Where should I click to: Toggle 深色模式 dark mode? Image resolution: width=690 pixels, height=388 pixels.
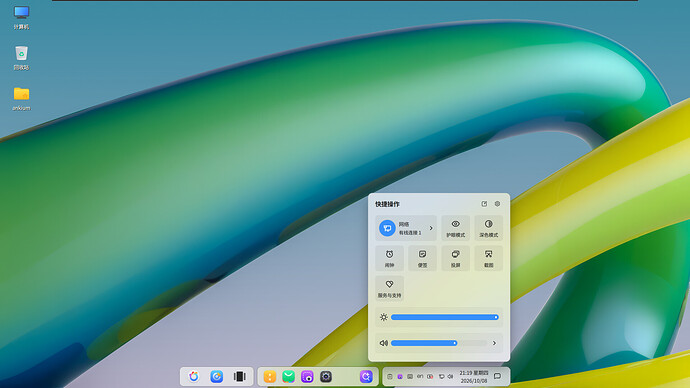coord(488,228)
